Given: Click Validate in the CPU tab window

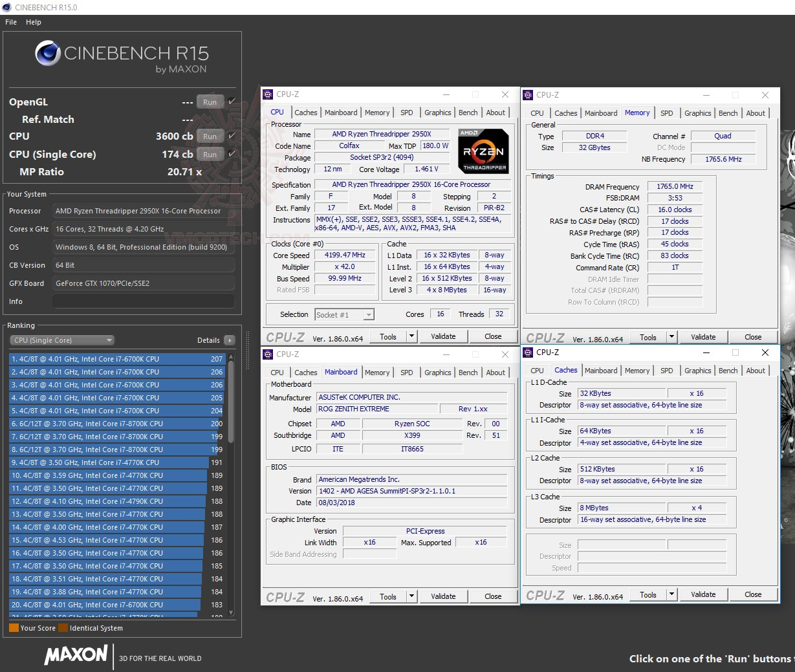Looking at the screenshot, I should point(443,336).
